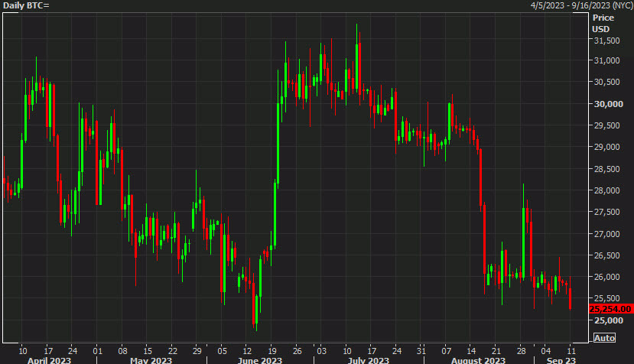Screen dimensions: 634x364
Task: Click the 19 date tick in June
Action: 272,351
